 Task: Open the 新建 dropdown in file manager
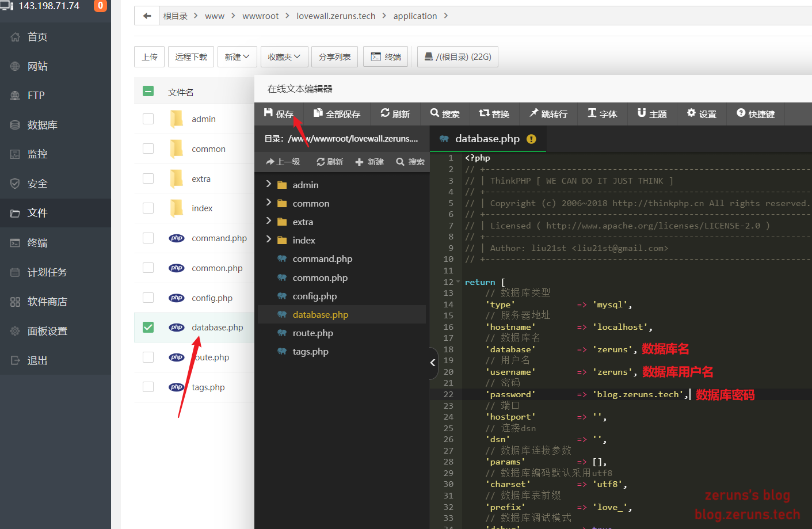coord(237,57)
